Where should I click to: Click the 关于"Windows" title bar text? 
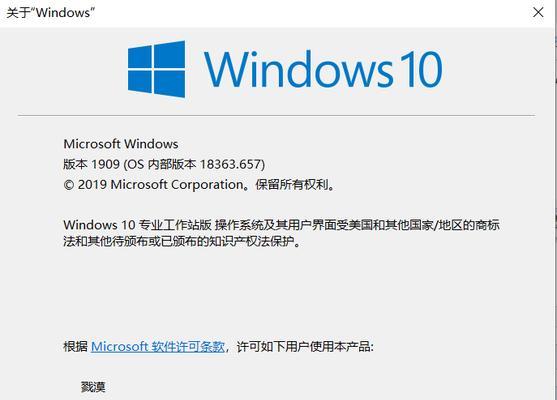tap(51, 13)
